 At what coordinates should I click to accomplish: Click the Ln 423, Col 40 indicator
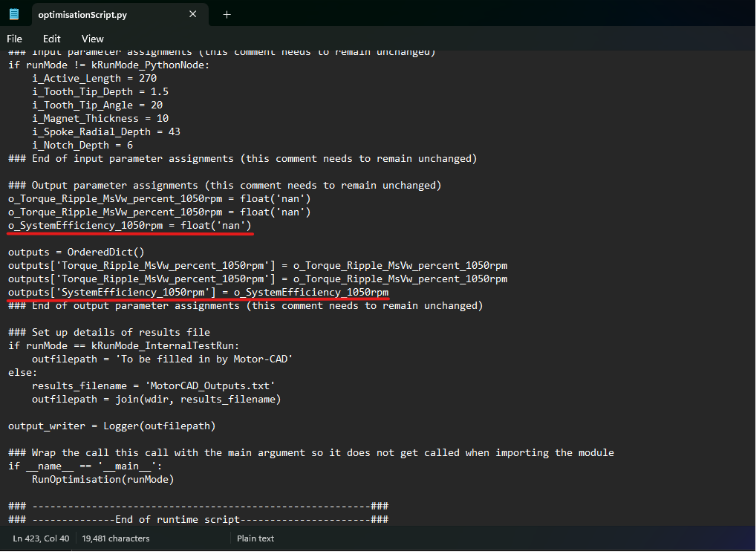(40, 538)
